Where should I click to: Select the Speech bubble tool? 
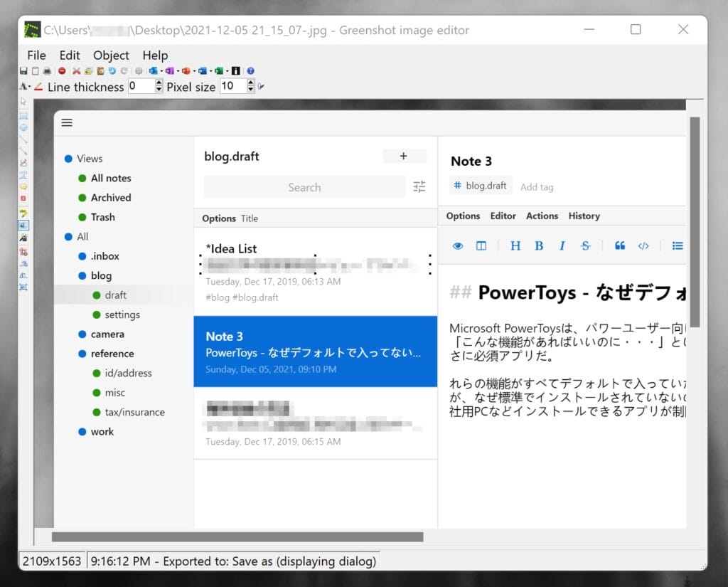pyautogui.click(x=23, y=186)
